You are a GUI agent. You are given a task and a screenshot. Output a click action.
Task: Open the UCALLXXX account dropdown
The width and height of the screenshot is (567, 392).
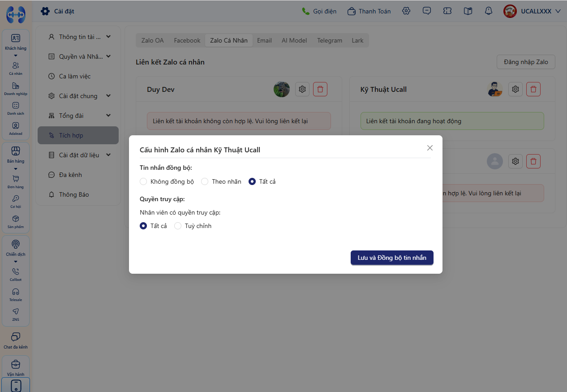[558, 11]
